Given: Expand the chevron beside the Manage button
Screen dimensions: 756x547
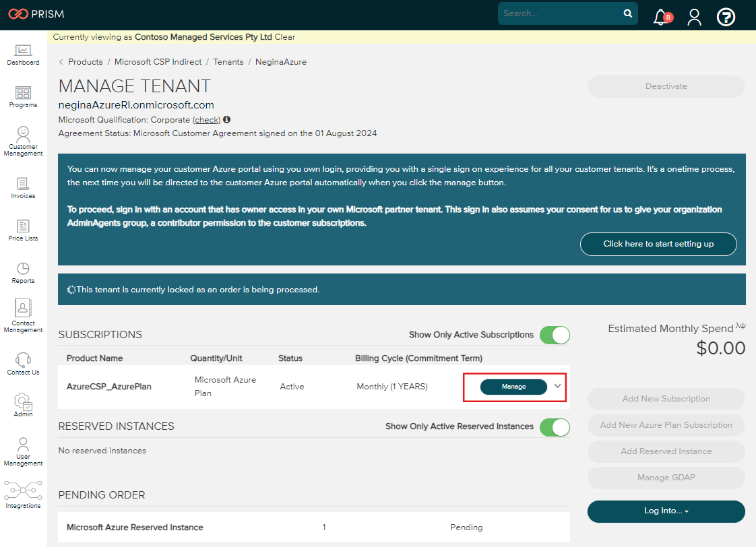Looking at the screenshot, I should 557,387.
